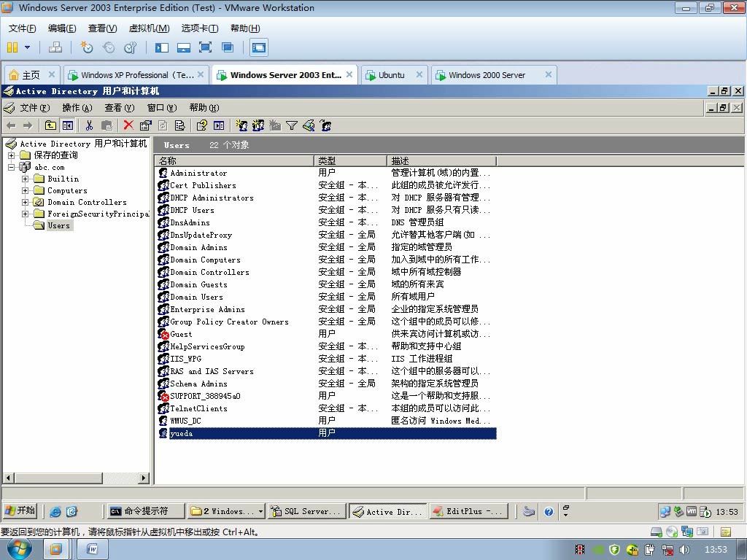Open the 选项卡(T) menu

[x=200, y=28]
